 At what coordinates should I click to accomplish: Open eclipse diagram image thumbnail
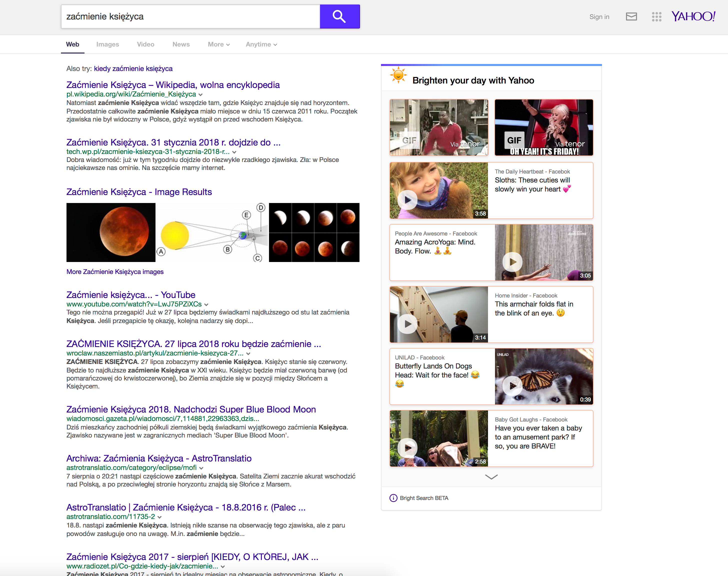212,232
